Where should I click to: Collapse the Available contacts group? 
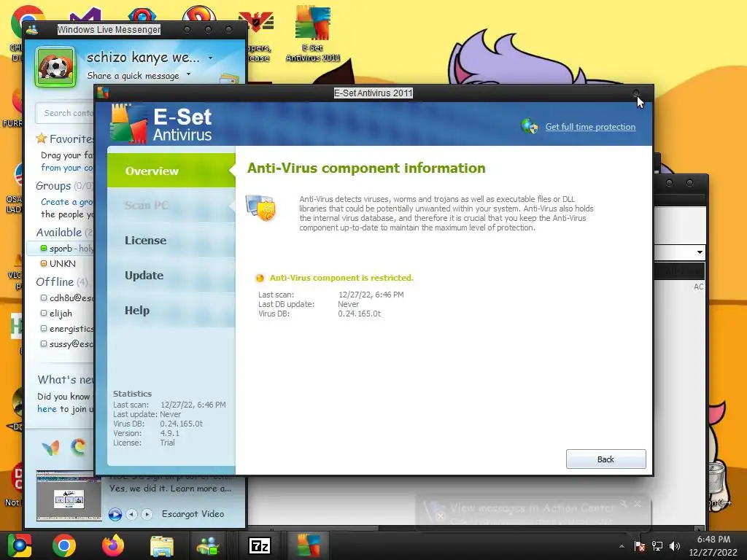point(59,233)
